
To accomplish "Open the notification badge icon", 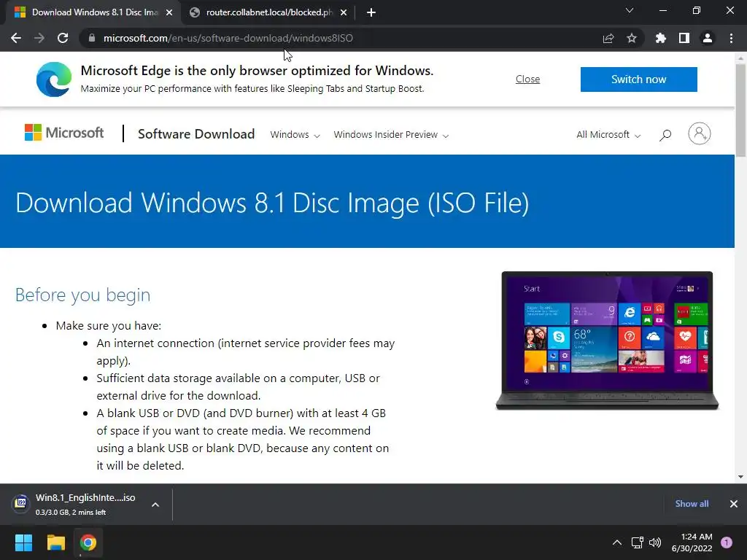I will pyautogui.click(x=727, y=542).
